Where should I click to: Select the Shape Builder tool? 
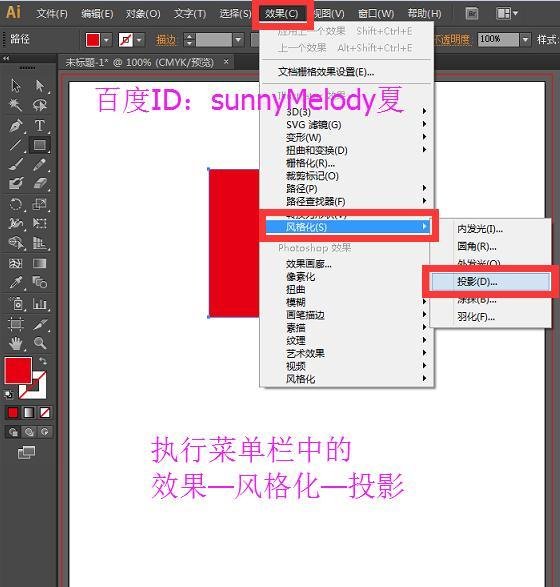coord(16,243)
